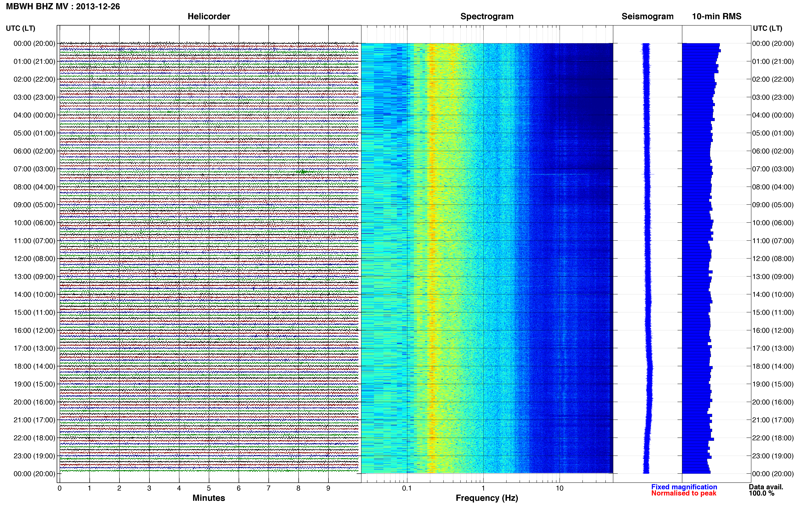
Task: Click the left '14:00 (10:00)' time label
Action: [34, 295]
